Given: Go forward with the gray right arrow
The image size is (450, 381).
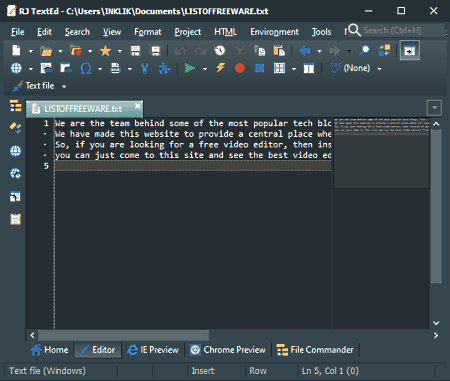Looking at the screenshot, I should [334, 51].
